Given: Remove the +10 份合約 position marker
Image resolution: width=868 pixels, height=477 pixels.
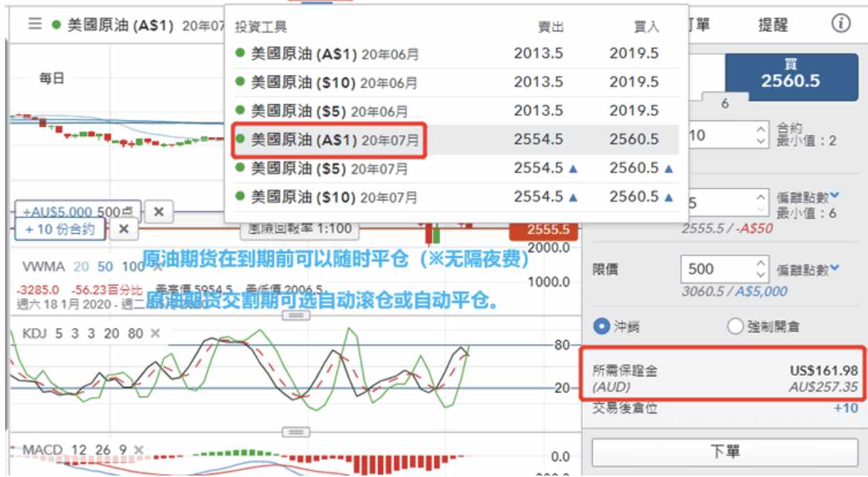Looking at the screenshot, I should [123, 229].
